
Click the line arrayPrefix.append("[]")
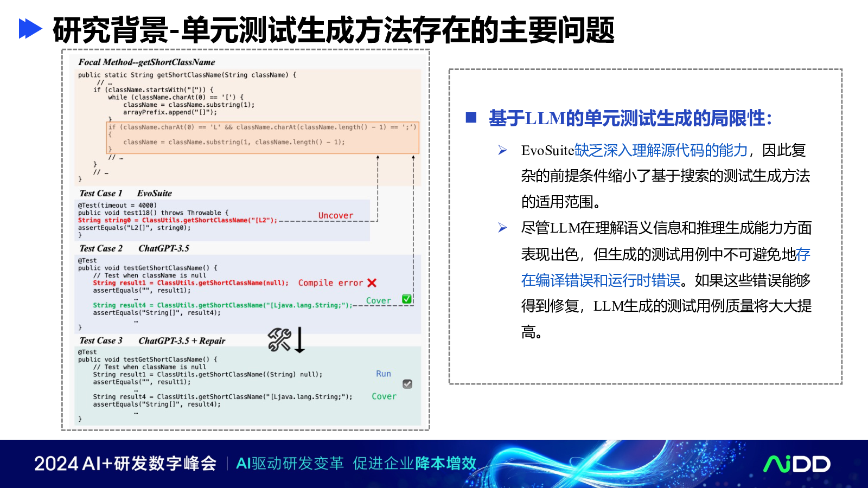(x=170, y=112)
